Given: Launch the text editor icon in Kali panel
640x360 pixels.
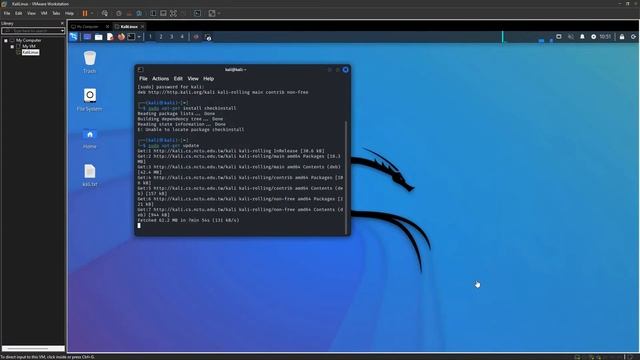Looking at the screenshot, I should click(x=110, y=37).
